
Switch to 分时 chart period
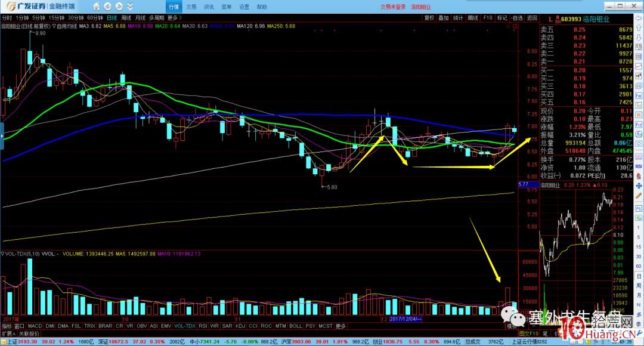[x=7, y=18]
